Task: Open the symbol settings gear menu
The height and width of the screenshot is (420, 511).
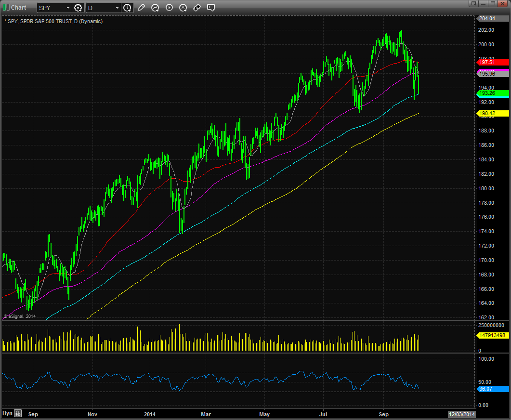Action: point(78,8)
